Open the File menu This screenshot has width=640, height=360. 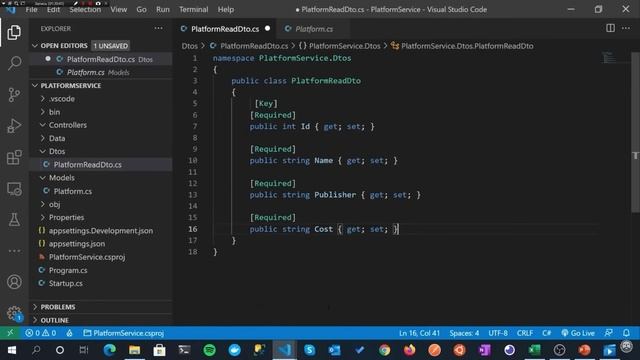coord(31,9)
